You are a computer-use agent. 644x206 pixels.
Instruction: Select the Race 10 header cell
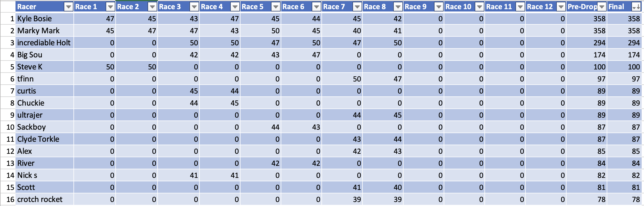point(459,7)
